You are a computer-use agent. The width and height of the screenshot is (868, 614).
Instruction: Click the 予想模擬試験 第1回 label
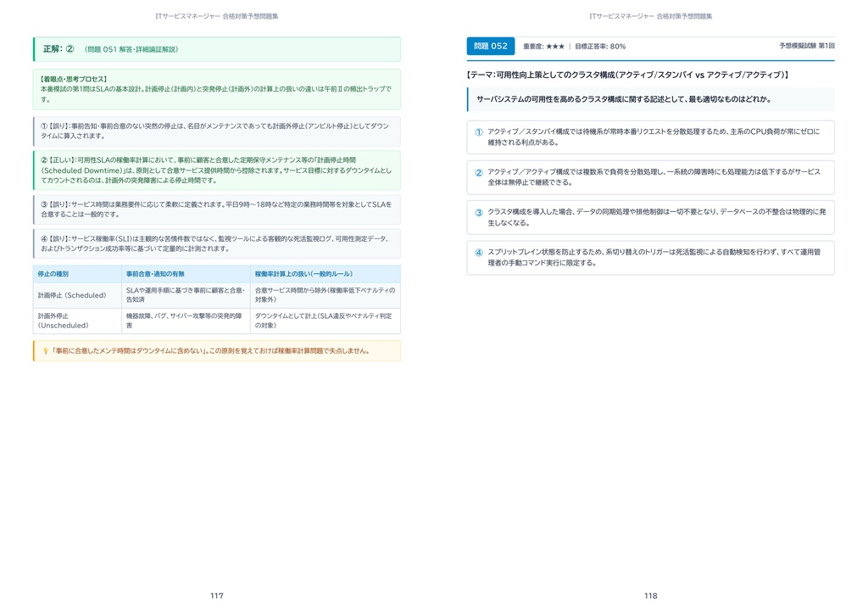click(807, 46)
